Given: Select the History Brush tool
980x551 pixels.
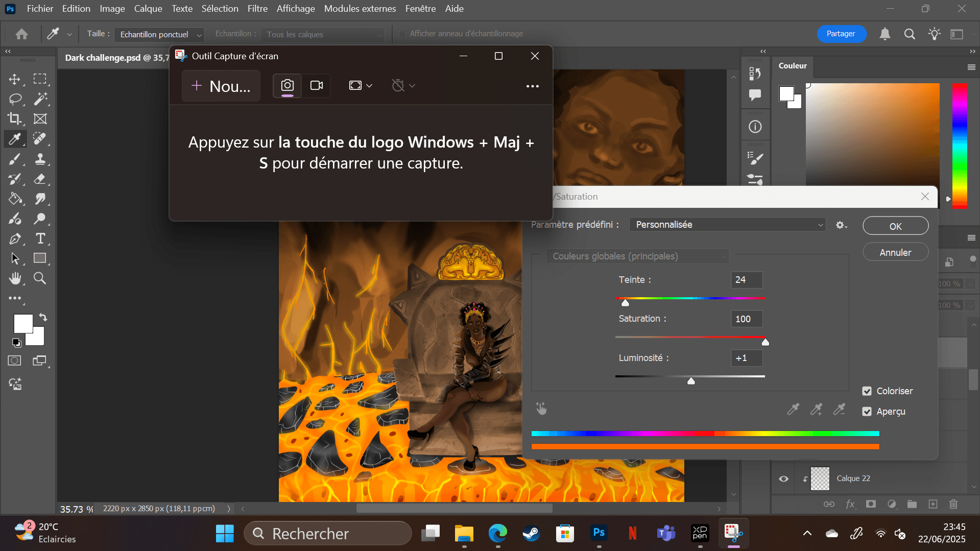Looking at the screenshot, I should 15,179.
